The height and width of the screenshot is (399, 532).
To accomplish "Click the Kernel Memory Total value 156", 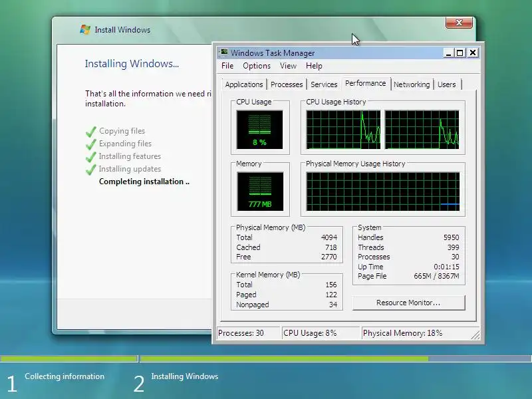I will pos(331,285).
